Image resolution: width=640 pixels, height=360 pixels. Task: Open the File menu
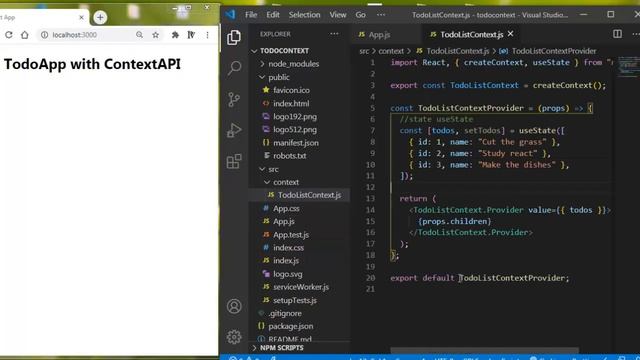pyautogui.click(x=251, y=15)
